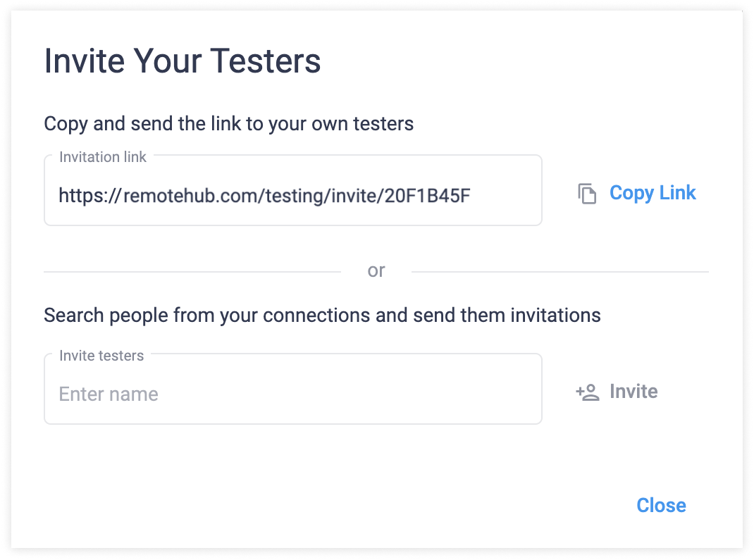754x560 pixels.
Task: Select the Copy Link text button
Action: (x=653, y=193)
